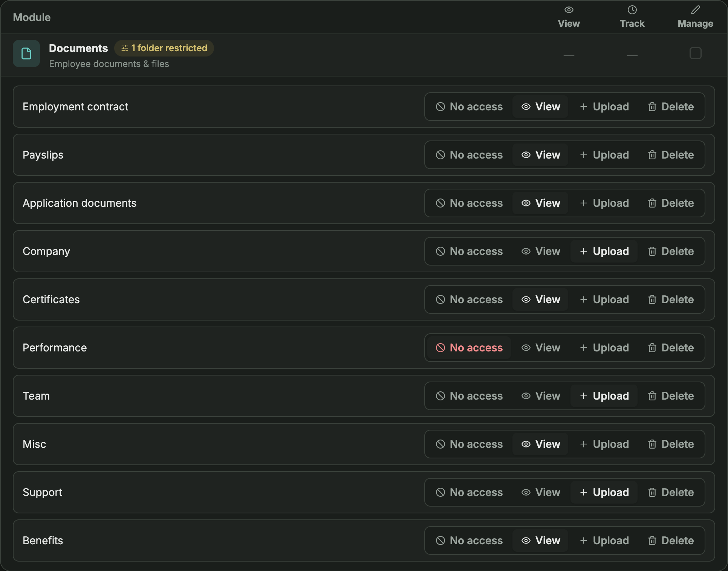Select Upload for Application documents

(604, 203)
